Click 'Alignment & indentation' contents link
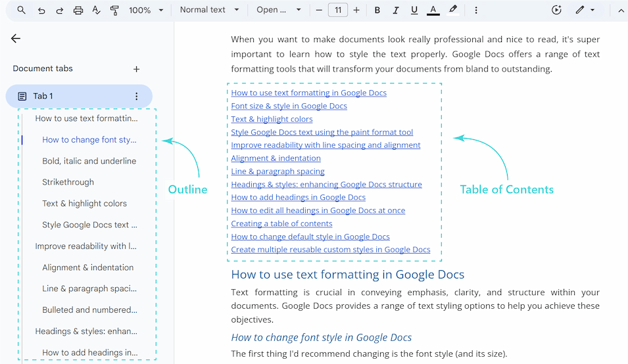The image size is (628, 364). (276, 158)
